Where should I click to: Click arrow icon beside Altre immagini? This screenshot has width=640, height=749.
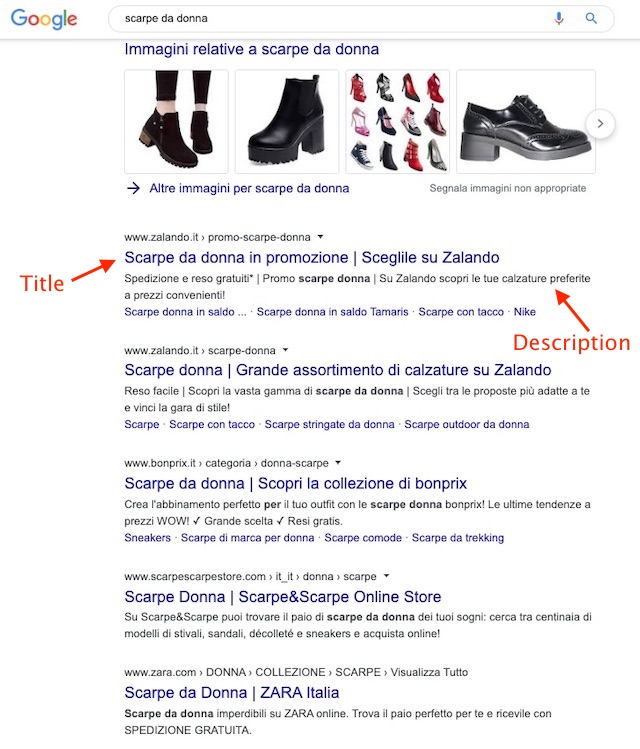(x=133, y=188)
